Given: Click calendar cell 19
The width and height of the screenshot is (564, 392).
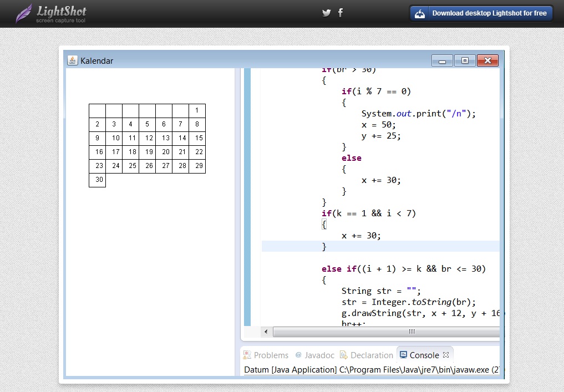Looking at the screenshot, I should click(147, 152).
